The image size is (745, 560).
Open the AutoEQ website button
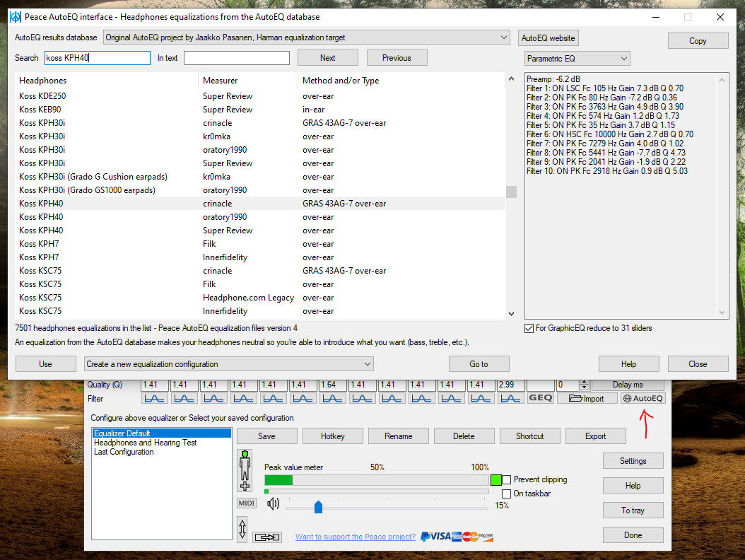pos(549,38)
